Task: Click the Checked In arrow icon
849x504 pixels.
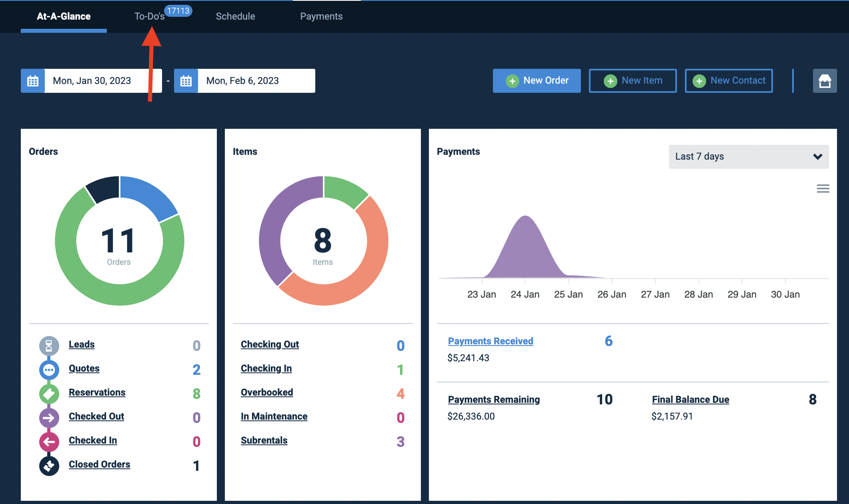Action: coord(49,442)
